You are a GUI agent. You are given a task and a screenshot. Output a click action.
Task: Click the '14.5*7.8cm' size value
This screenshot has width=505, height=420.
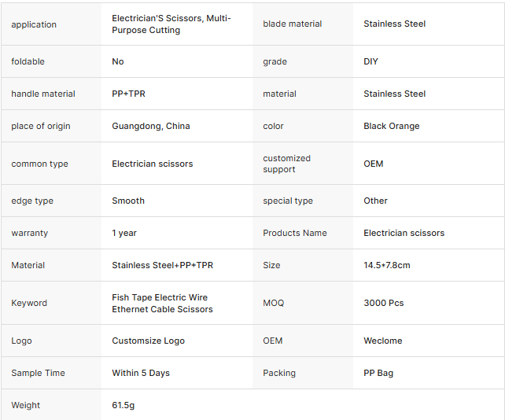click(x=386, y=265)
